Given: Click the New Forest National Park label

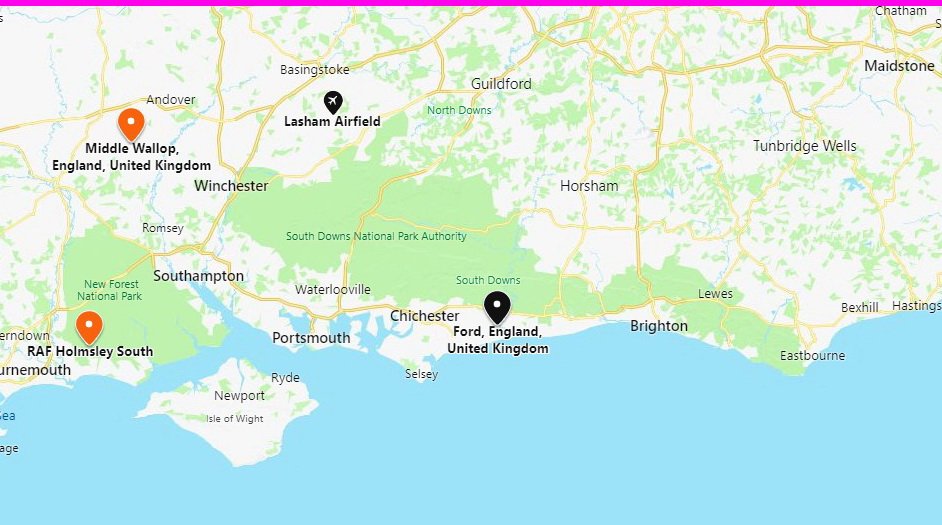Looking at the screenshot, I should point(110,290).
